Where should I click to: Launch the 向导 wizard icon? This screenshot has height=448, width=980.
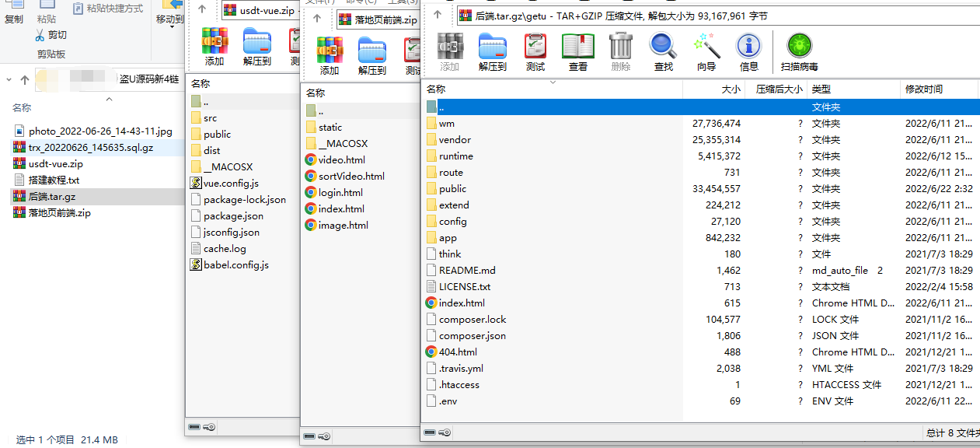[x=706, y=52]
